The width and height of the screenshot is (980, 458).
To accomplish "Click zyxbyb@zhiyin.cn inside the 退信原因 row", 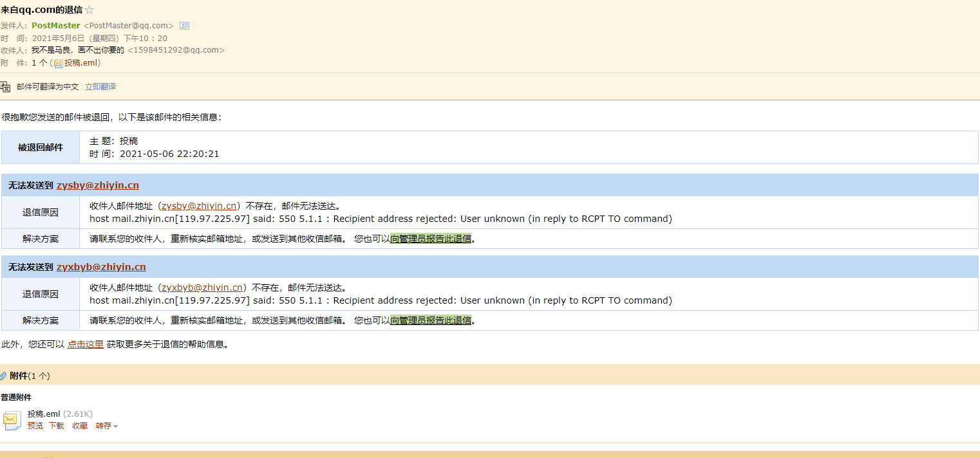I will pyautogui.click(x=202, y=288).
